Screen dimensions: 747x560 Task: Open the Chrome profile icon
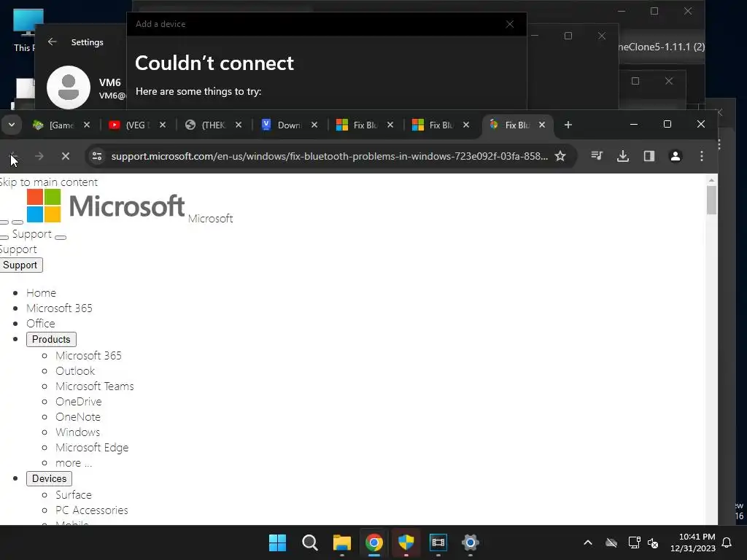click(x=676, y=156)
